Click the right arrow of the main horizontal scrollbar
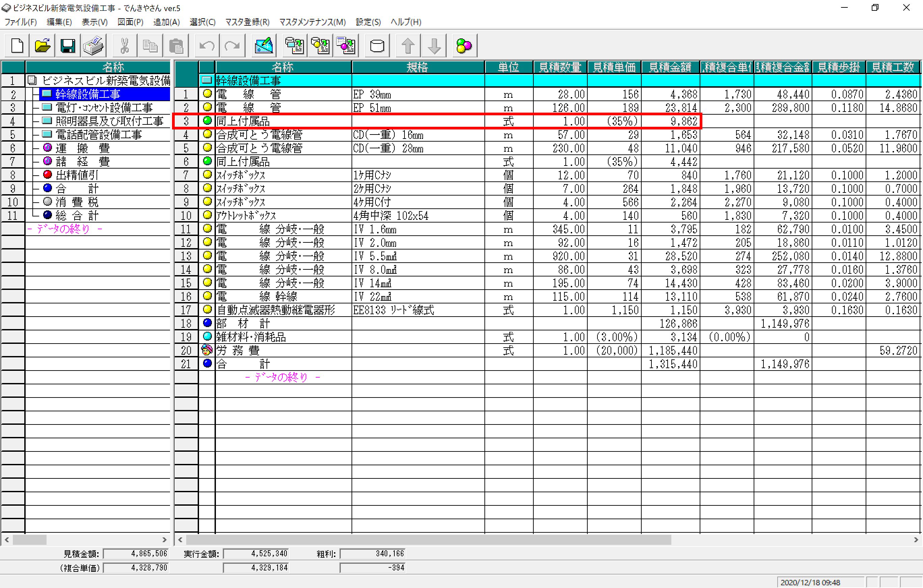 [x=916, y=540]
